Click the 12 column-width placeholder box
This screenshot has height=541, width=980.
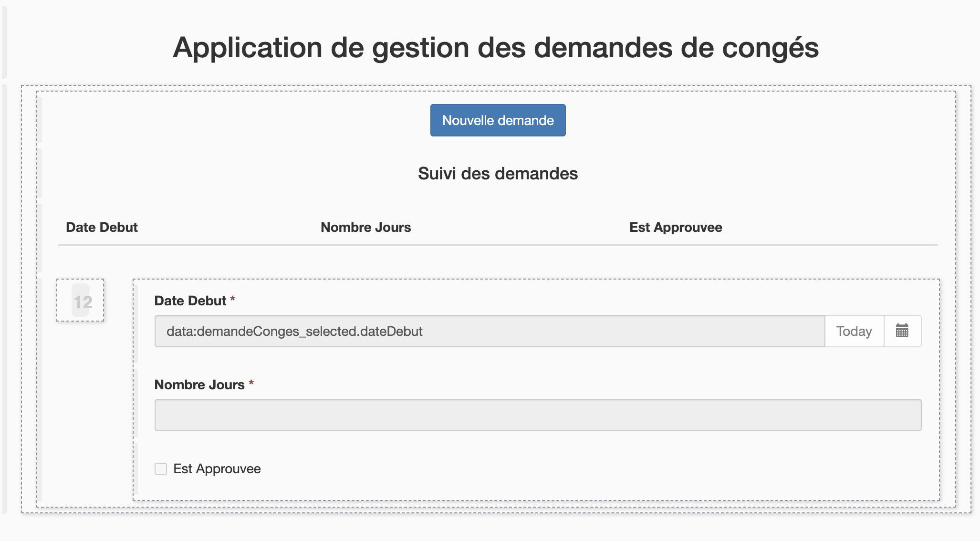click(80, 300)
